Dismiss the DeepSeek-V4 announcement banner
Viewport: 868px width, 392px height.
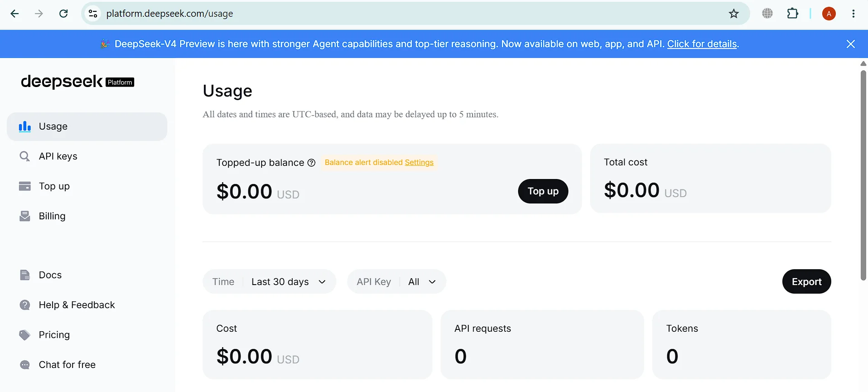click(x=851, y=44)
